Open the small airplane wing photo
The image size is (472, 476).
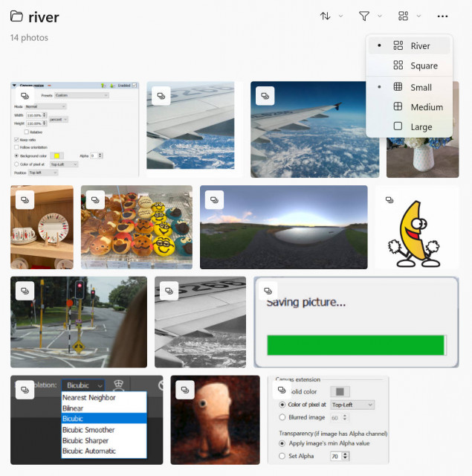[195, 129]
